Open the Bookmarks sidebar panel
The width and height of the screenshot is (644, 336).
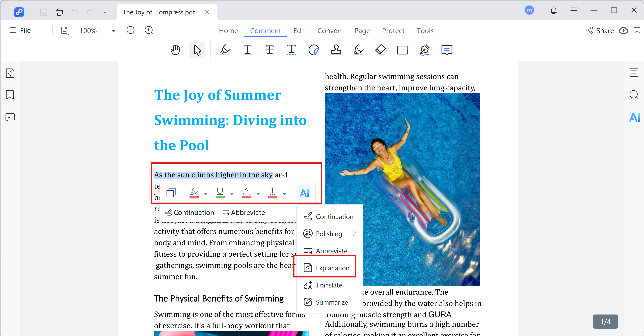pos(10,95)
